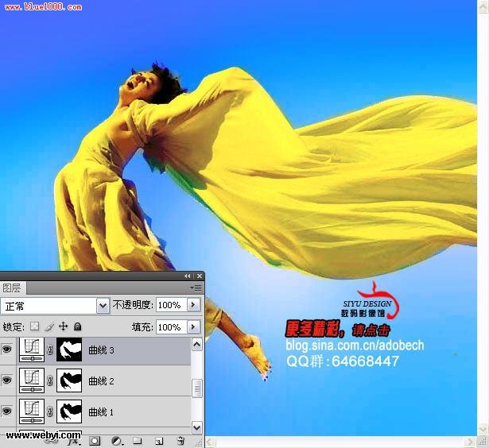
Task: Click the document horizontal scroll right arrow
Action: click(470, 442)
